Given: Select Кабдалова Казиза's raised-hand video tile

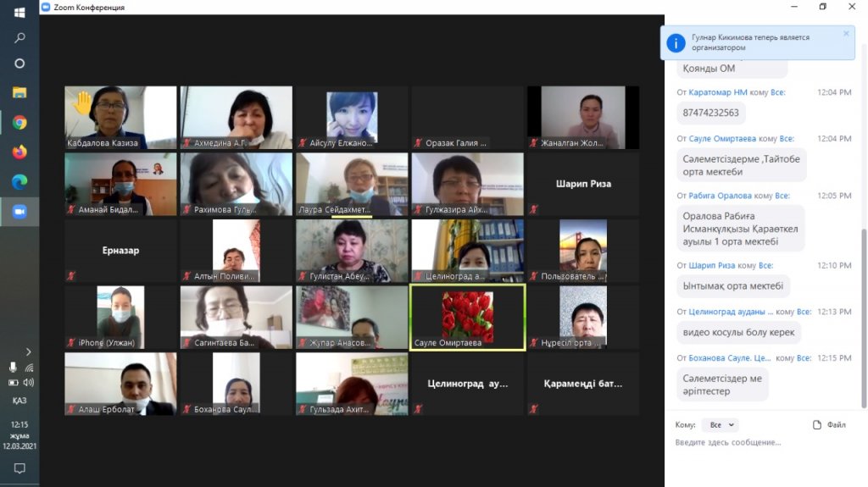Looking at the screenshot, I should 120,117.
